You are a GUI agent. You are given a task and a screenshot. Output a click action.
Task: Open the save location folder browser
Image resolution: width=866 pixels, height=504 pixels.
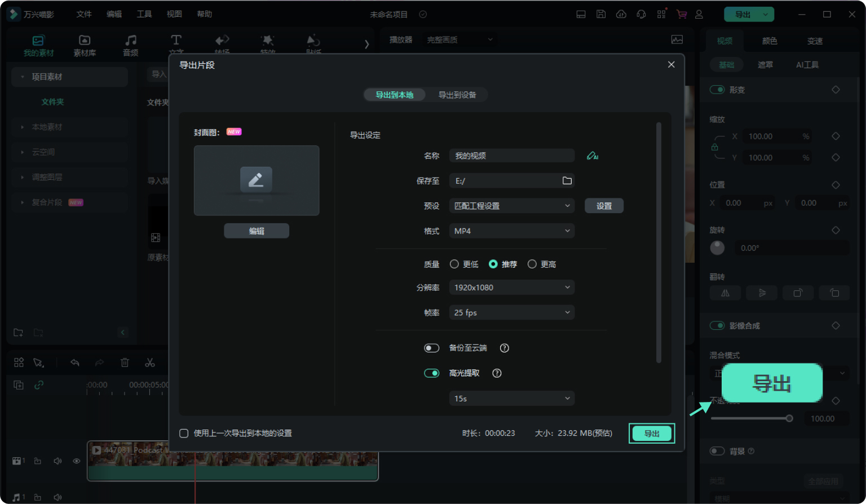567,181
